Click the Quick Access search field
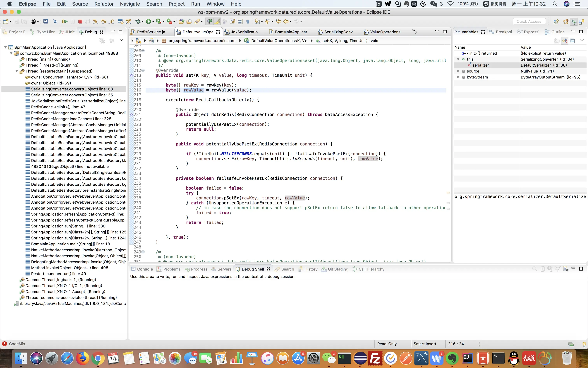The width and height of the screenshot is (588, 368). [529, 21]
